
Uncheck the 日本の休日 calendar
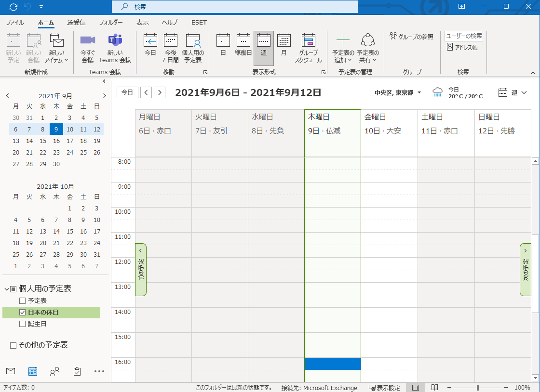pos(22,313)
